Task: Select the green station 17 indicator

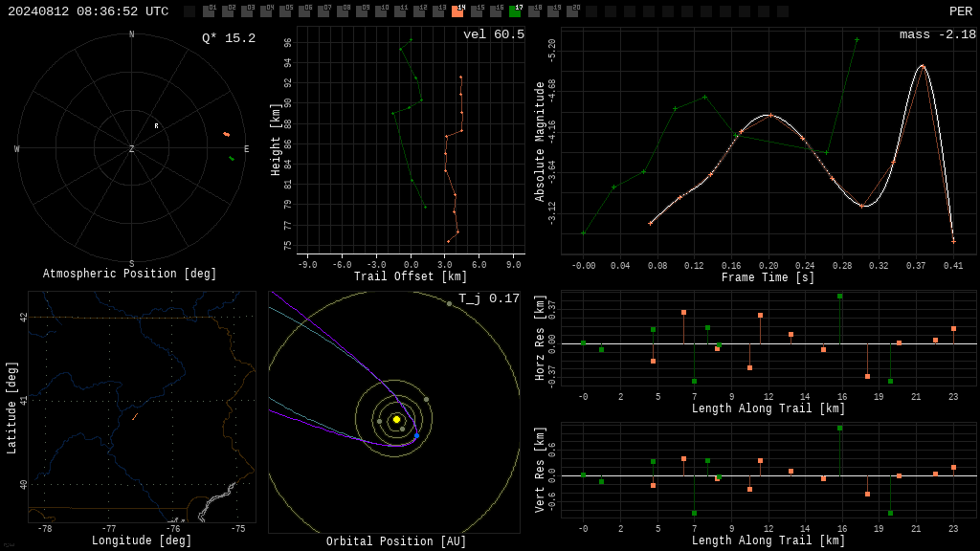Action: (515, 11)
